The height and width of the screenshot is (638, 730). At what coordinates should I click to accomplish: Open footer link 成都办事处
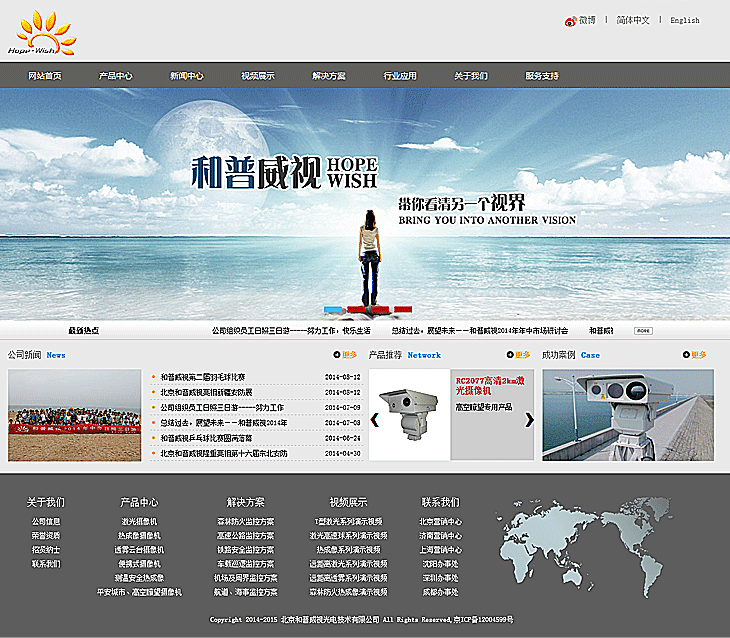440,592
